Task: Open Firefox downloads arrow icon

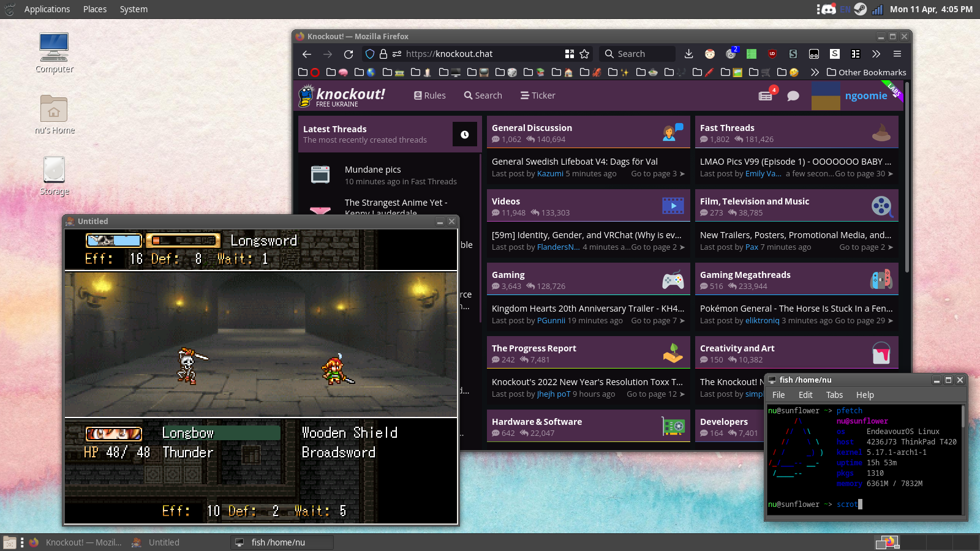Action: 688,54
